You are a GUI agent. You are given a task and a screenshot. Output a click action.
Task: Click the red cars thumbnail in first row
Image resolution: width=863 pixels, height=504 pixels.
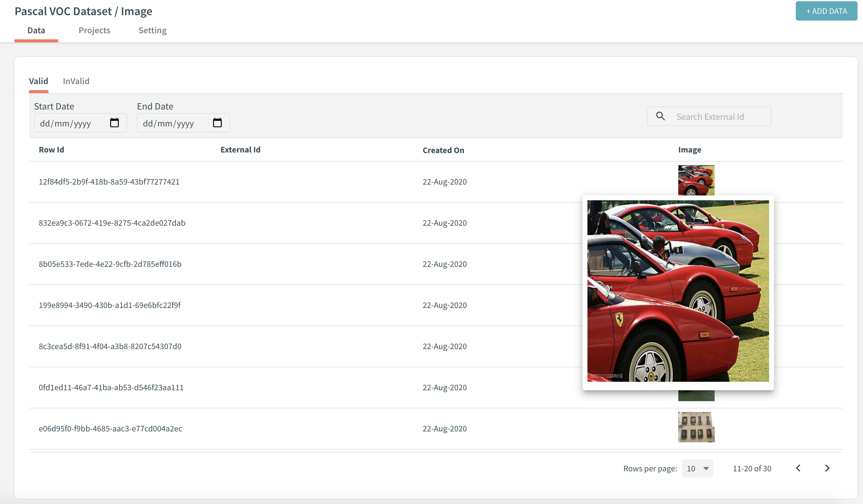[x=696, y=180]
